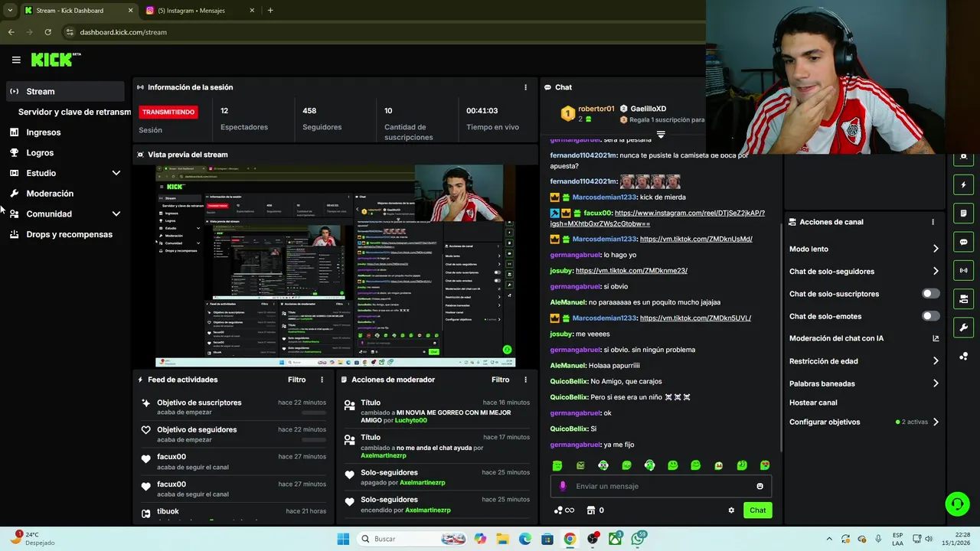Open Servidor y clave de retransmisión
Viewport: 980px width, 551px height.
(x=74, y=112)
